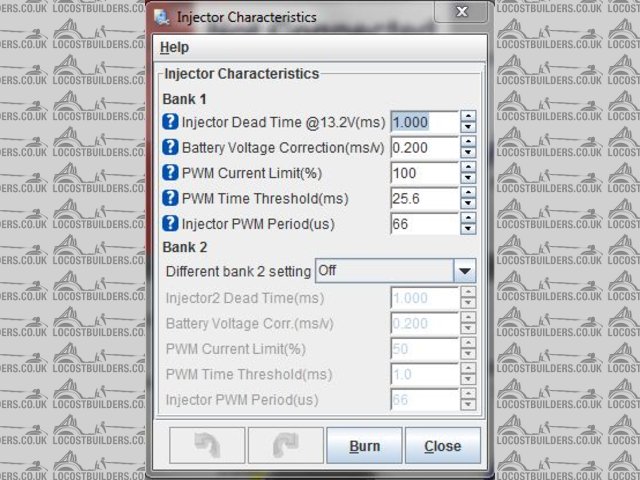The image size is (640, 480).
Task: Close the Injector Characteristics dialog
Action: [x=443, y=445]
